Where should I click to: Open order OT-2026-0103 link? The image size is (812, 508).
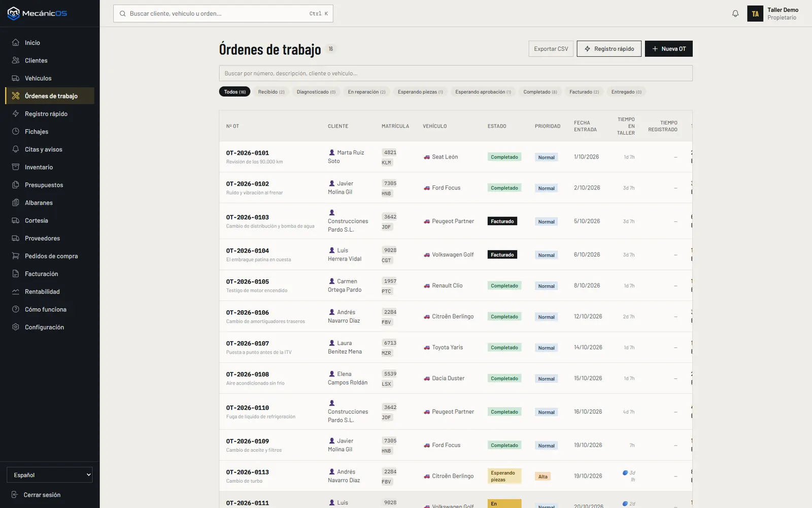coord(248,217)
